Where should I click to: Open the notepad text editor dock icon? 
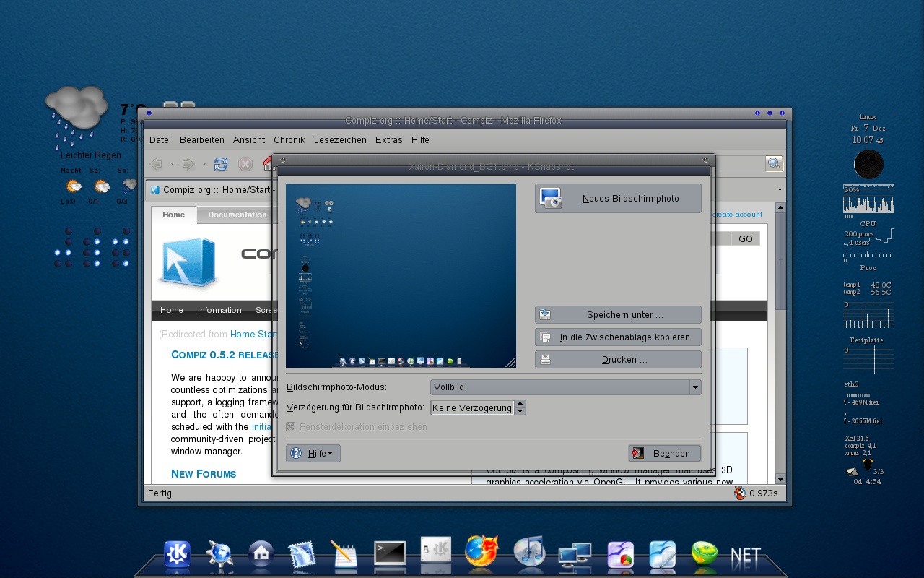pyautogui.click(x=344, y=554)
